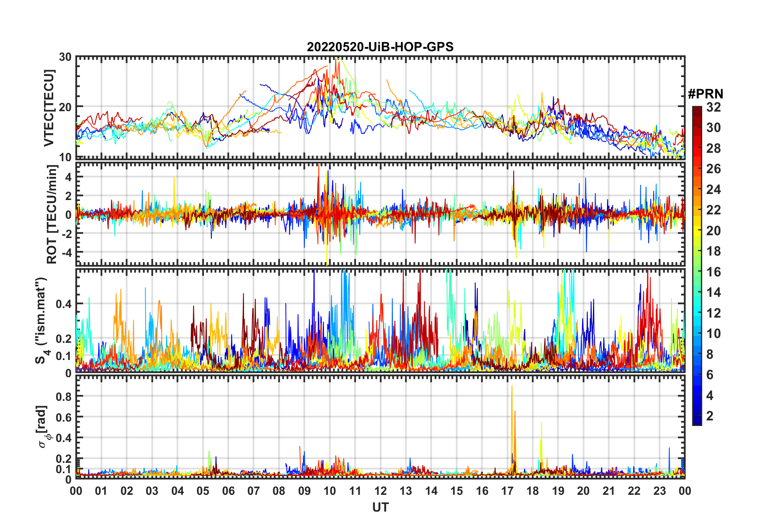Select ROT y-axis tick label -4
Viewport: 761px width, 532px height.
coord(66,252)
